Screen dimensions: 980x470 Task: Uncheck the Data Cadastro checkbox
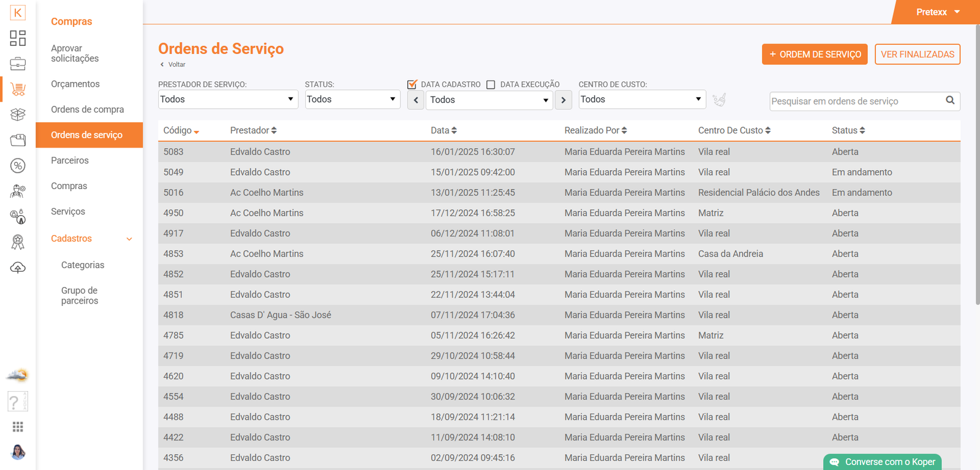pos(412,84)
